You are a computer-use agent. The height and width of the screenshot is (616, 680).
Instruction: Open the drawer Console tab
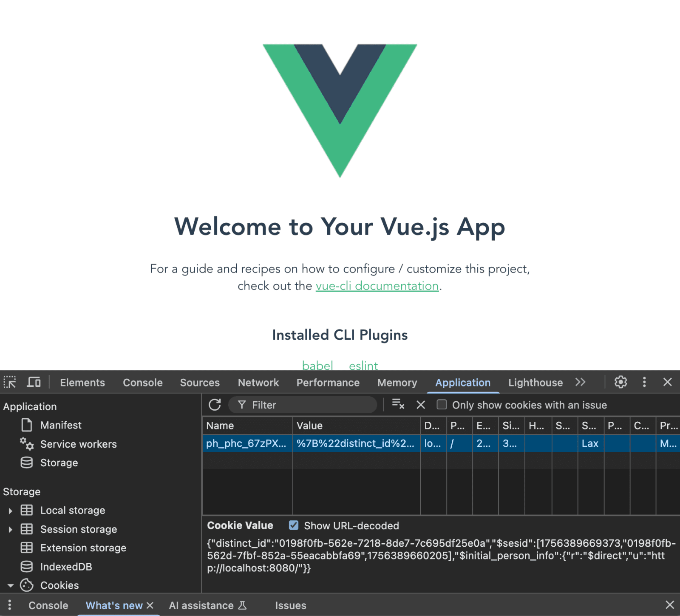tap(48, 605)
